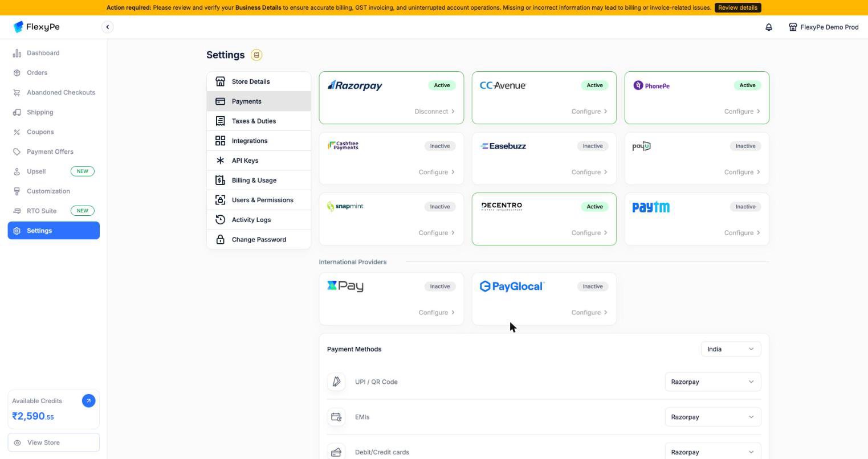
Task: Configure Cashfree Payments
Action: coord(437,172)
